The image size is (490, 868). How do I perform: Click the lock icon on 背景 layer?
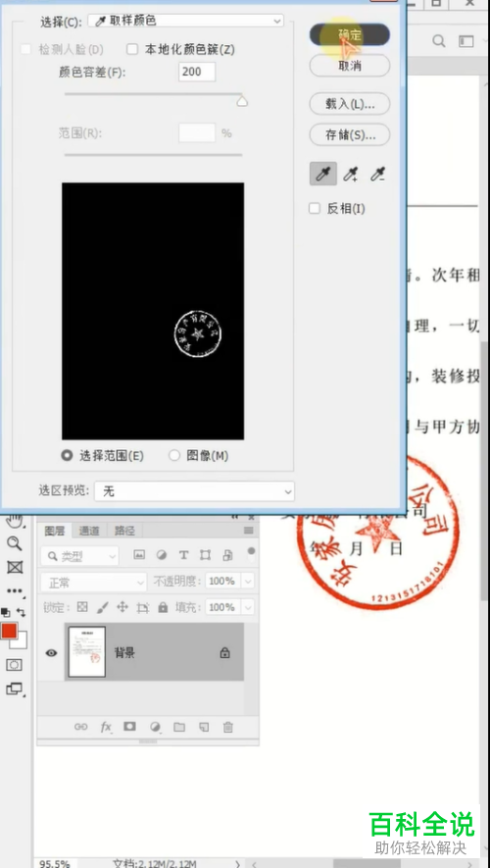pos(224,653)
